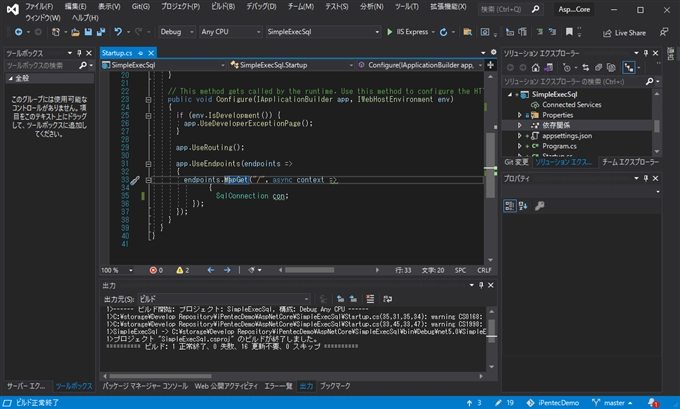Open the 100 % zoom level dropdown

(x=117, y=270)
